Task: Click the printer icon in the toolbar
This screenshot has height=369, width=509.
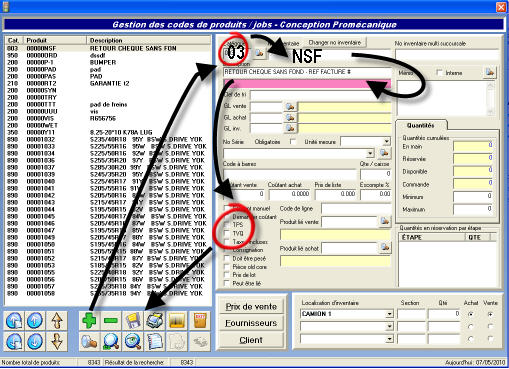Action: tap(155, 321)
